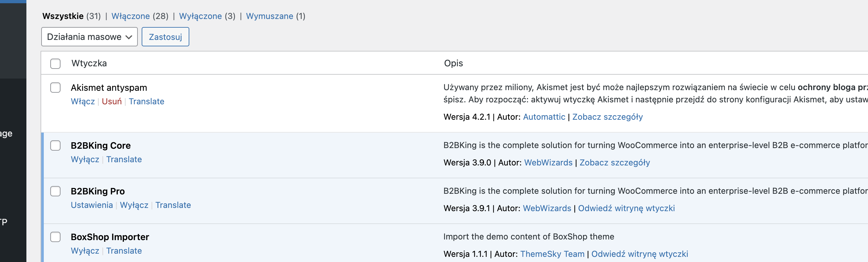
Task: Show Wszystkie plugins filter
Action: [63, 16]
